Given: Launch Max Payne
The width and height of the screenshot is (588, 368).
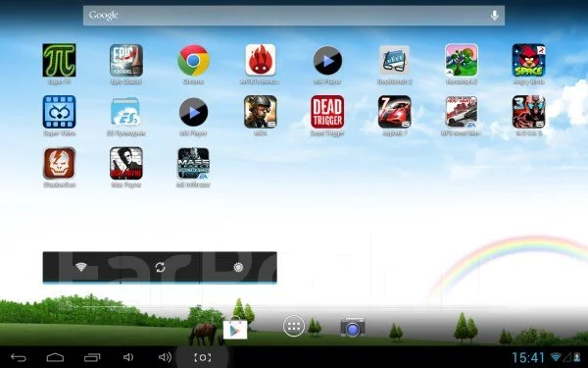Looking at the screenshot, I should tap(126, 163).
